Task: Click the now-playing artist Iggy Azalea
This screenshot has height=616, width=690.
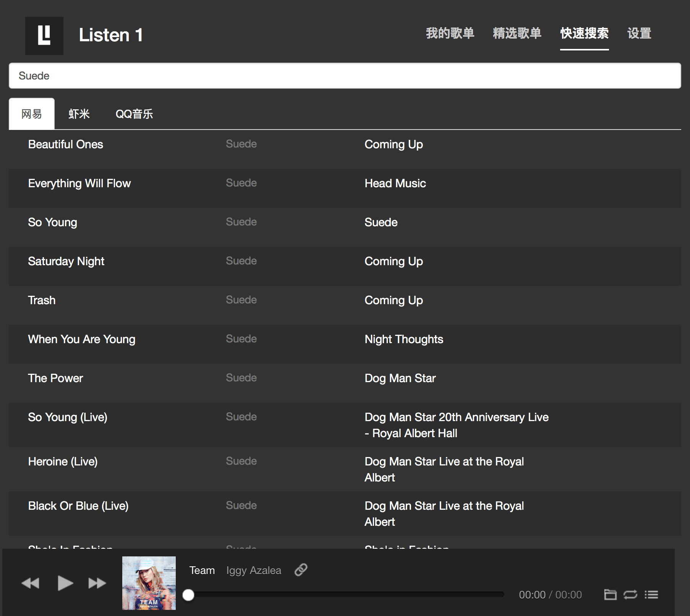Action: (254, 570)
